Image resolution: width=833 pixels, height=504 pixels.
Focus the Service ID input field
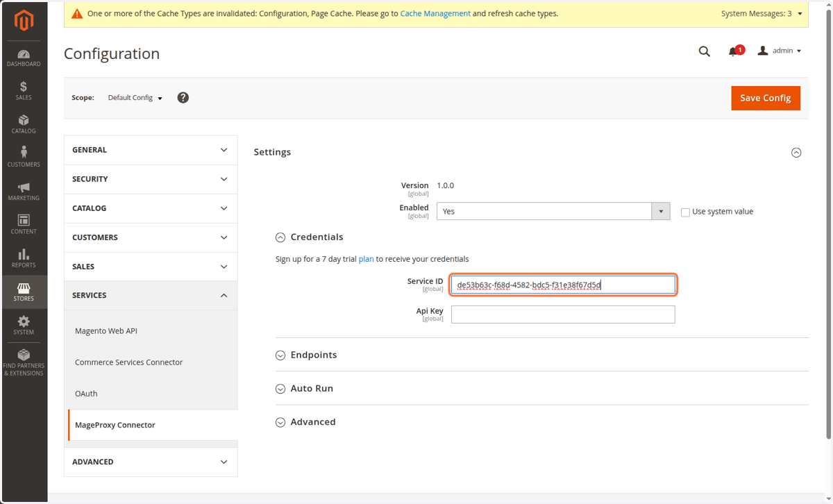(563, 285)
